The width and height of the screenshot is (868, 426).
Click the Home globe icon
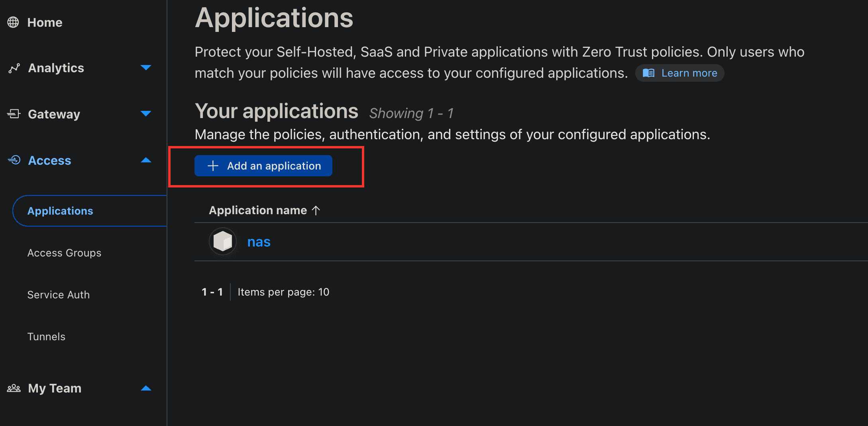click(x=13, y=22)
